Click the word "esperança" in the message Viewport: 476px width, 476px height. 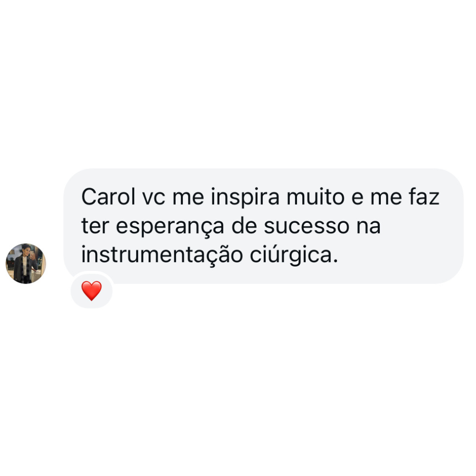click(x=170, y=227)
